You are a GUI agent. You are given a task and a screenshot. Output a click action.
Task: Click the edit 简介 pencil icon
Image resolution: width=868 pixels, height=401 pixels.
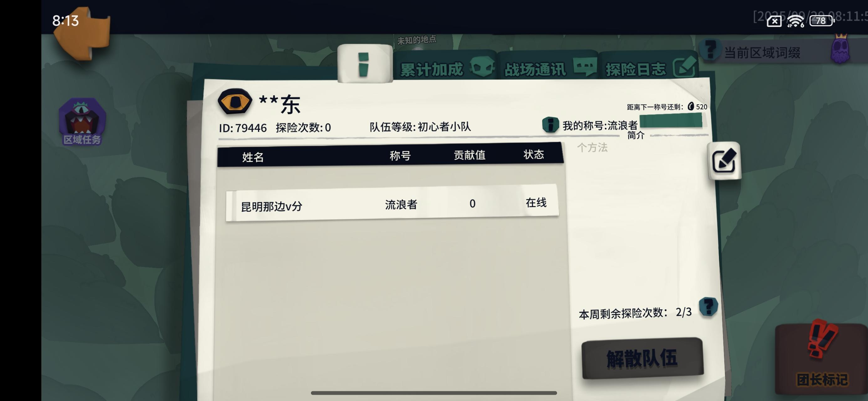pyautogui.click(x=725, y=160)
